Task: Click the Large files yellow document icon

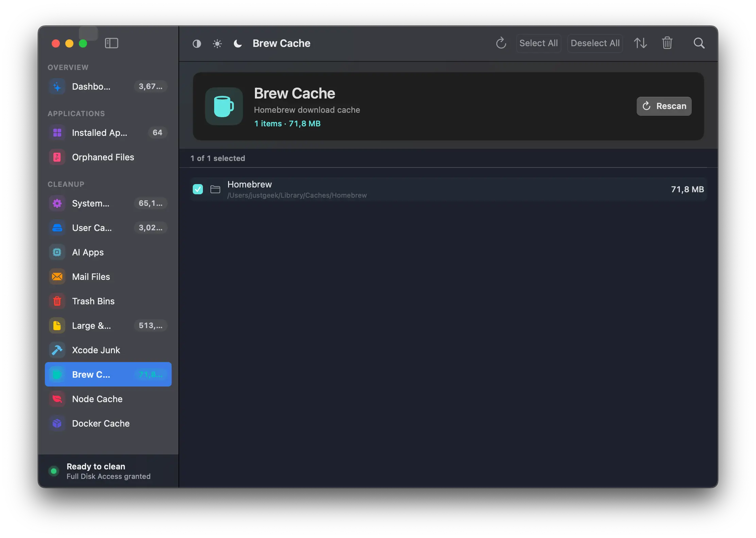Action: point(57,326)
